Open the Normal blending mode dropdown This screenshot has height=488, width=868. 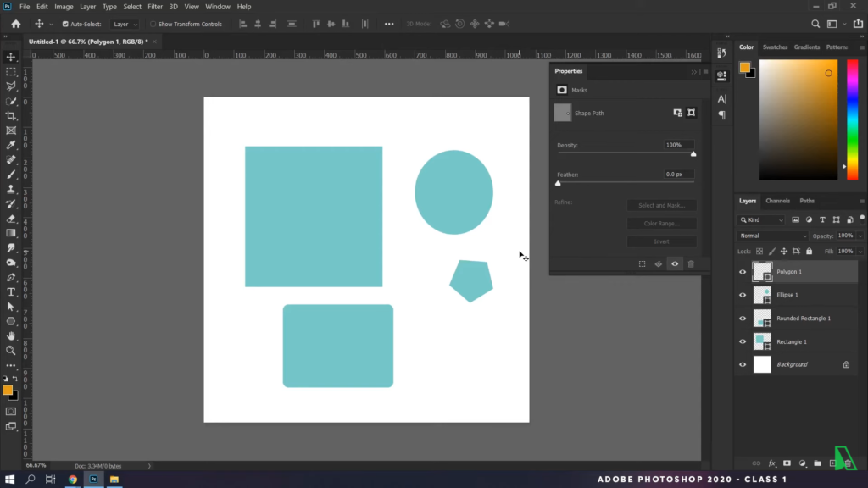pyautogui.click(x=771, y=235)
